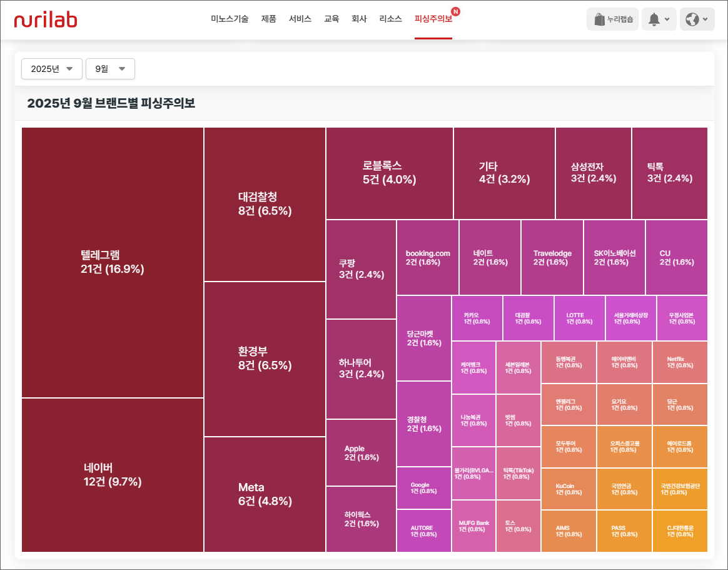Select the CJ대한통운 orange treemap tile
Viewport: 728px width, 570px height.
(x=680, y=531)
